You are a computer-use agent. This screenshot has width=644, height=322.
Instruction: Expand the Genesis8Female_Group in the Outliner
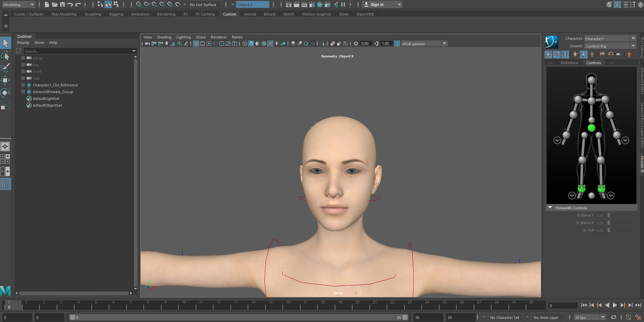click(x=23, y=91)
